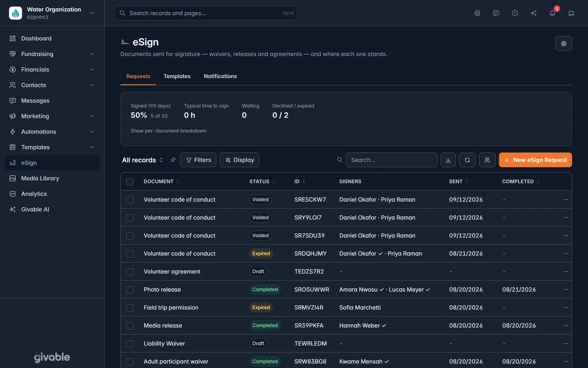Check the Photo release row checkbox
Screen dimensions: 588x368
[x=130, y=290]
